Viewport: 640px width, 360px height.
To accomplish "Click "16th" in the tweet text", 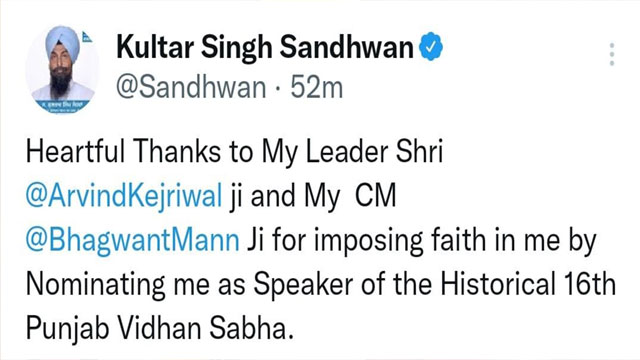I will coord(590,284).
